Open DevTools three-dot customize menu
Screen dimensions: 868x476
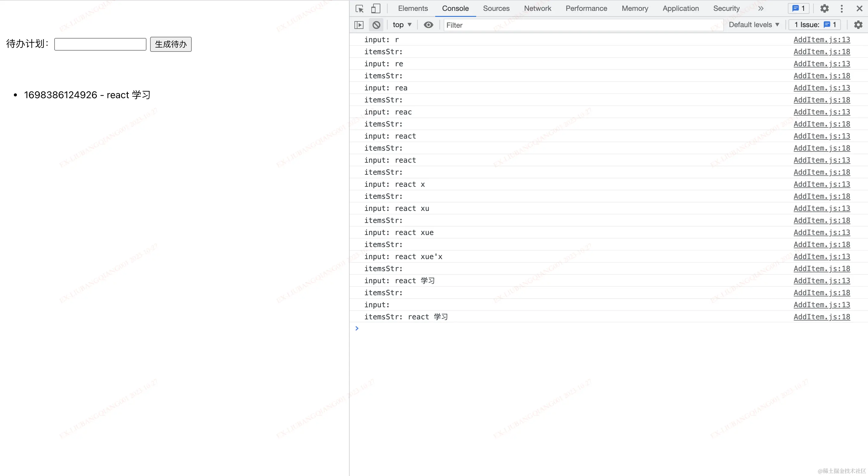click(841, 9)
